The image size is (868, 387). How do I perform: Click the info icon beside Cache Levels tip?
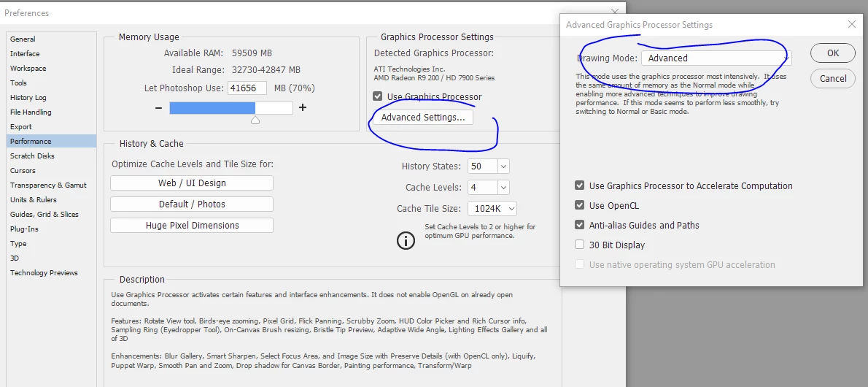tap(406, 240)
